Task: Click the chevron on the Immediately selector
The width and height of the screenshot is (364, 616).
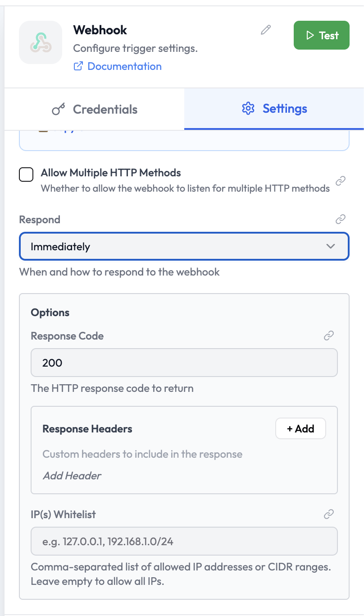Action: click(x=331, y=246)
